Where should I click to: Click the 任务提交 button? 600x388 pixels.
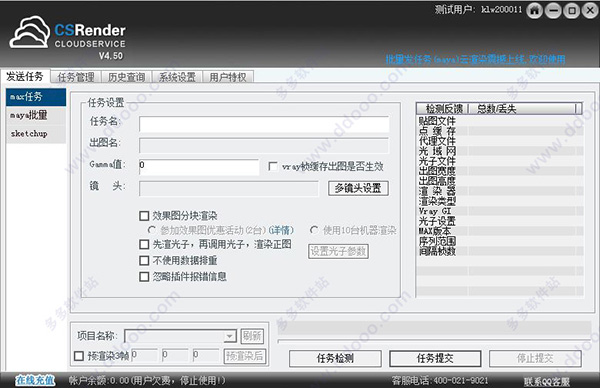coord(435,359)
